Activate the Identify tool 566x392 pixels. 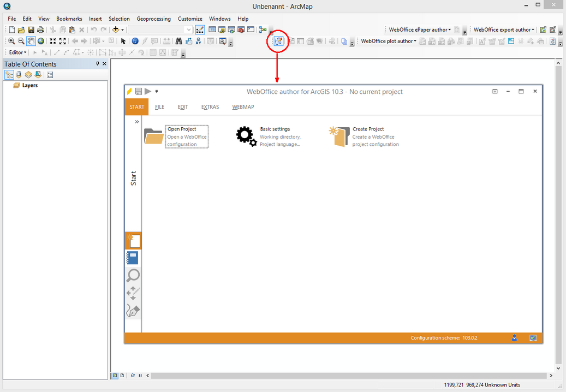coord(134,41)
